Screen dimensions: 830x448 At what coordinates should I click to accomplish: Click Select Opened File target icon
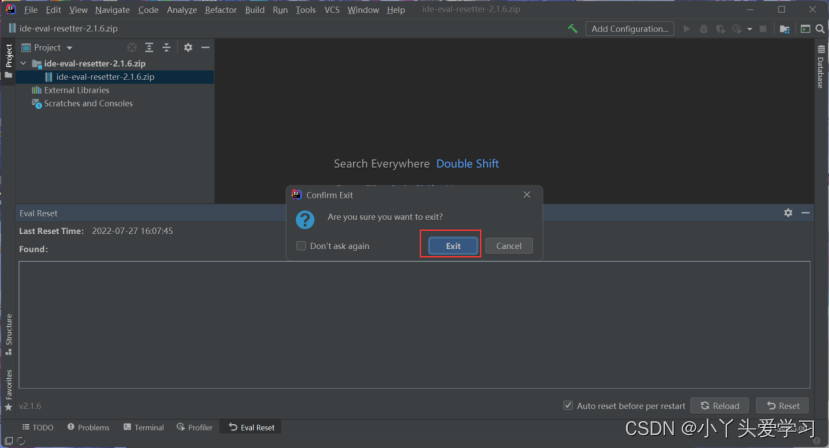point(132,48)
